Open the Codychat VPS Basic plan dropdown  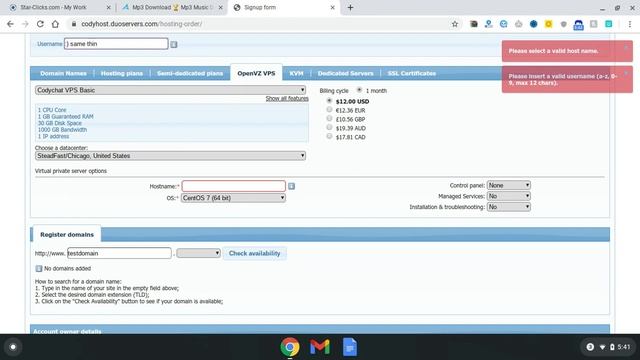tap(170, 90)
